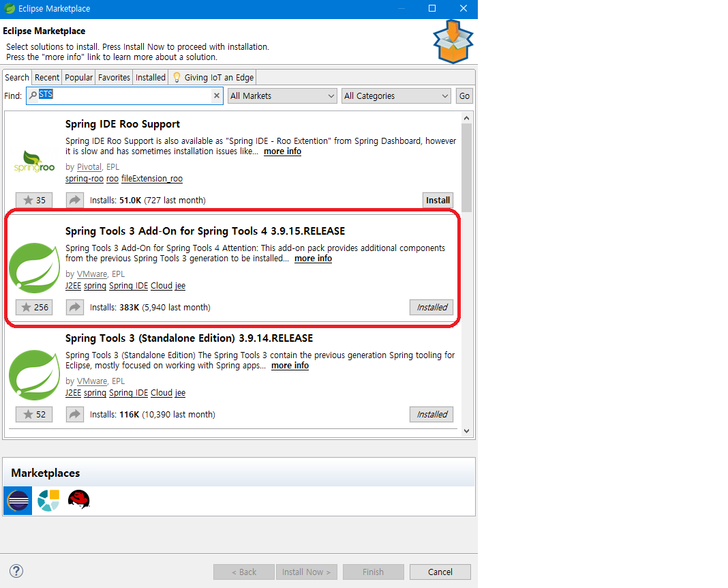
Task: Star the Spring IDE Roo Support entry (35)
Action: click(x=34, y=200)
